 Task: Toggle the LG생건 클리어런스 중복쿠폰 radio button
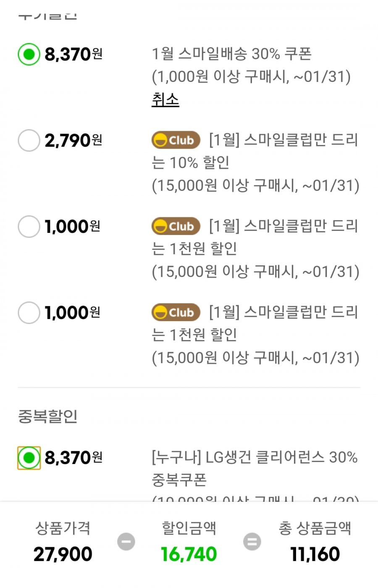click(x=29, y=458)
